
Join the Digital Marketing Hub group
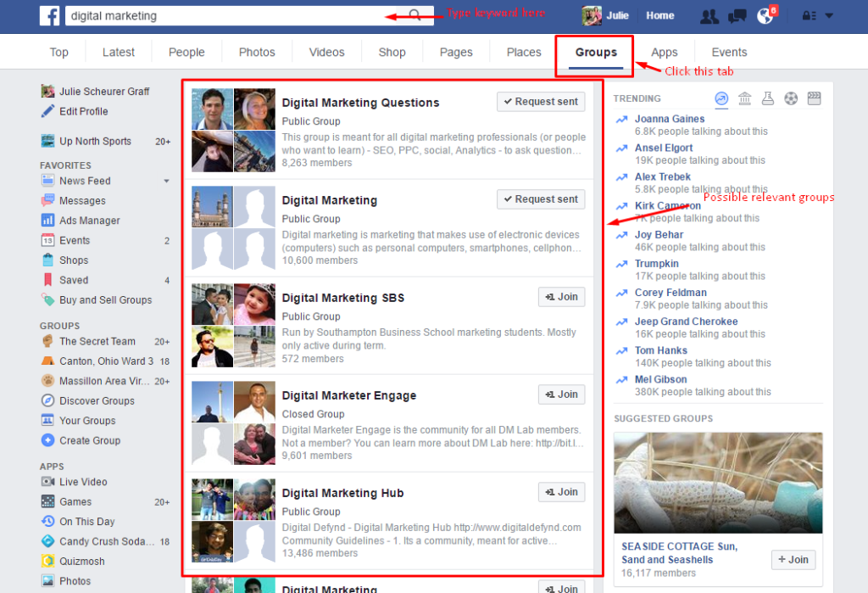[x=561, y=492]
